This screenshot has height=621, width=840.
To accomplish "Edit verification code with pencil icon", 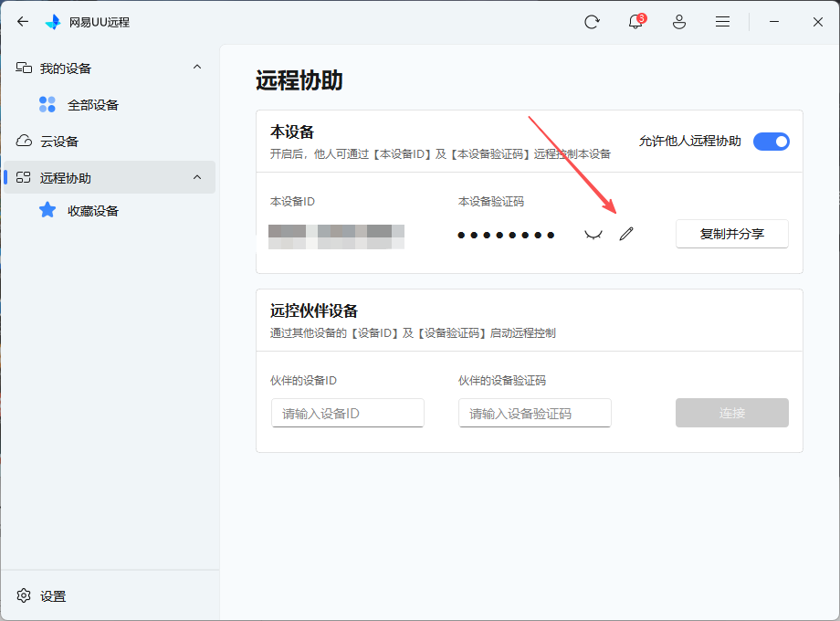I will 626,234.
